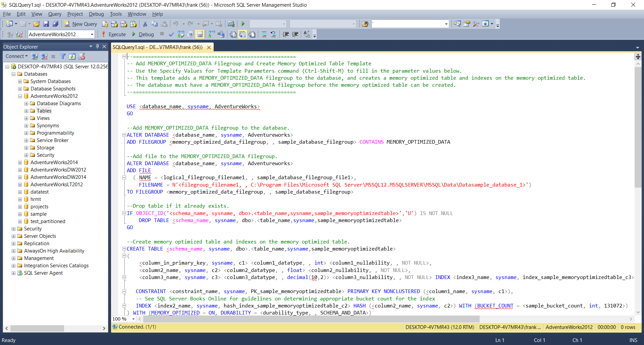Image resolution: width=644 pixels, height=345 pixels.
Task: Click the editor vertical scrollbar thumb
Action: point(638,127)
